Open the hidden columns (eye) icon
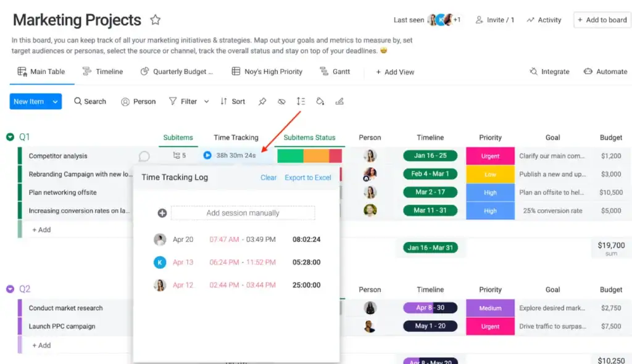Viewport: 632px width, 364px height. tap(281, 101)
